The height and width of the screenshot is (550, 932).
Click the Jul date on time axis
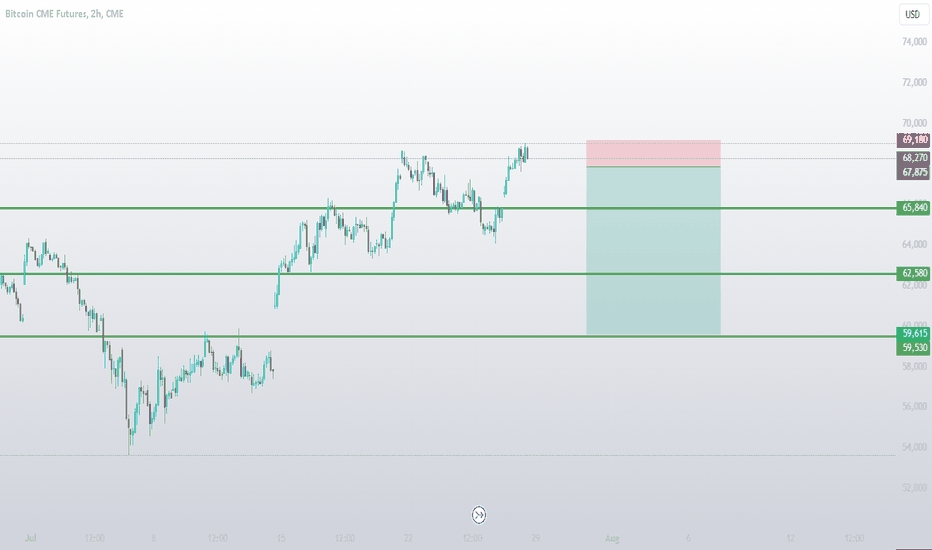click(x=31, y=538)
